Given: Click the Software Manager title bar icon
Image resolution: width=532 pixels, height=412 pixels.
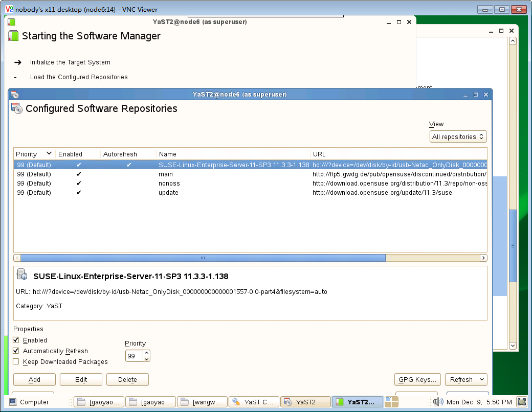Looking at the screenshot, I should [x=11, y=22].
